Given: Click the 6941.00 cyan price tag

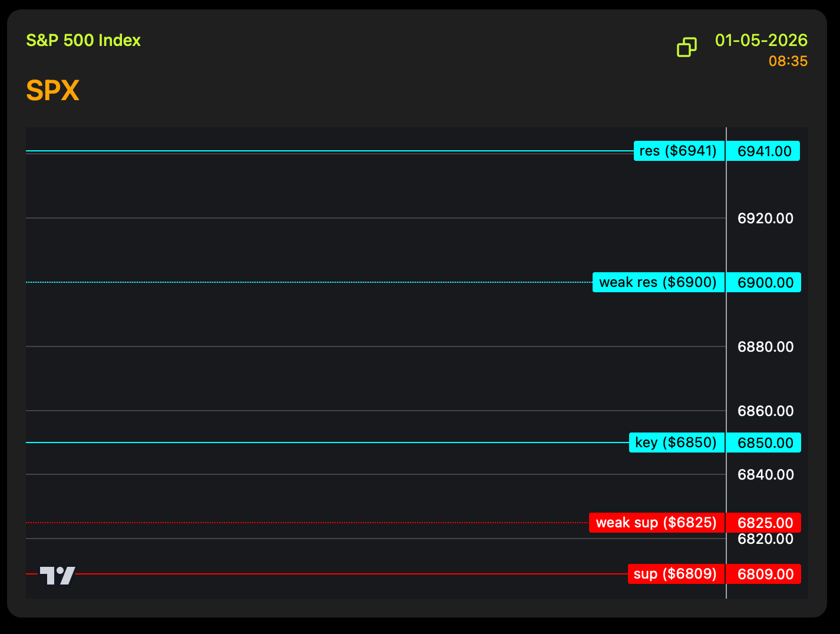Looking at the screenshot, I should point(764,151).
